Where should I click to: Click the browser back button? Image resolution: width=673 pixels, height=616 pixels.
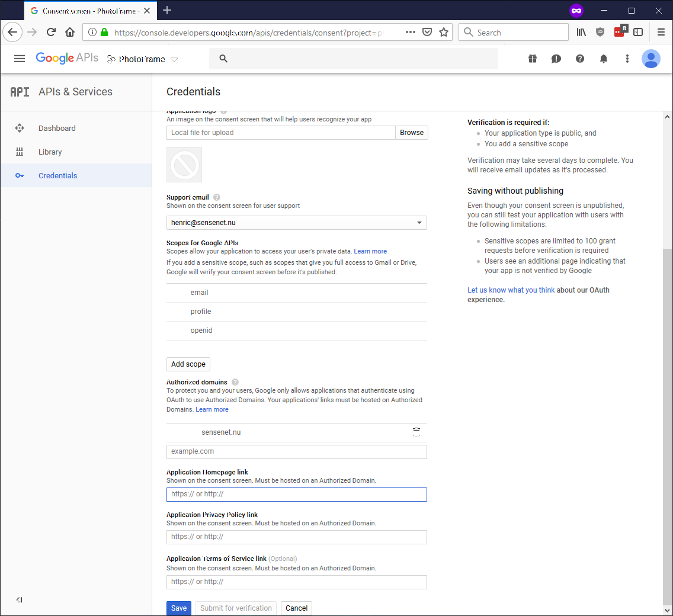[x=12, y=32]
